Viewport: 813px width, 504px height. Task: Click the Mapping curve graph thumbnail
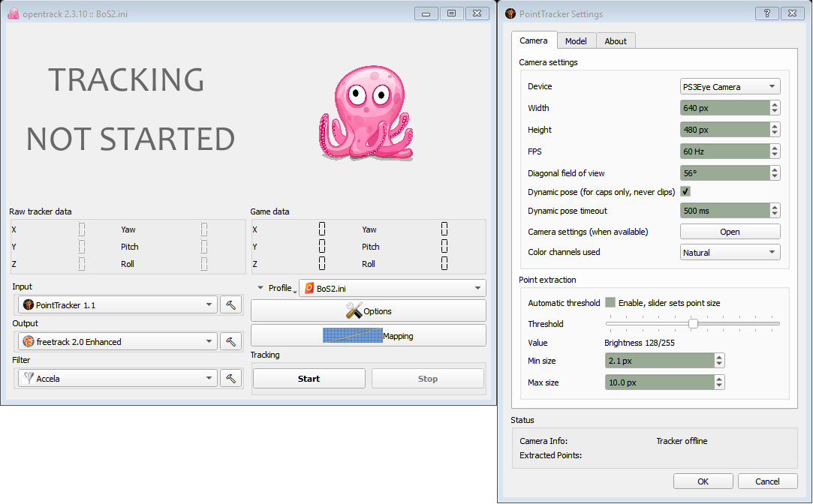(353, 336)
